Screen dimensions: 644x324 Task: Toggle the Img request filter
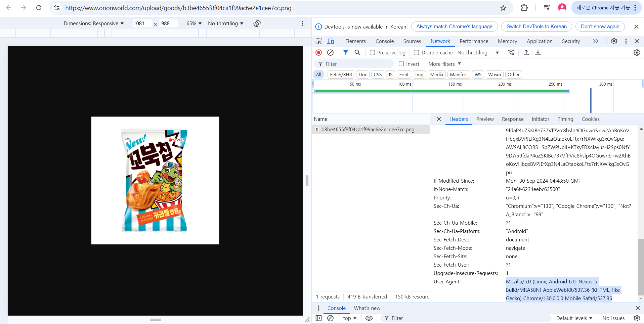click(419, 75)
